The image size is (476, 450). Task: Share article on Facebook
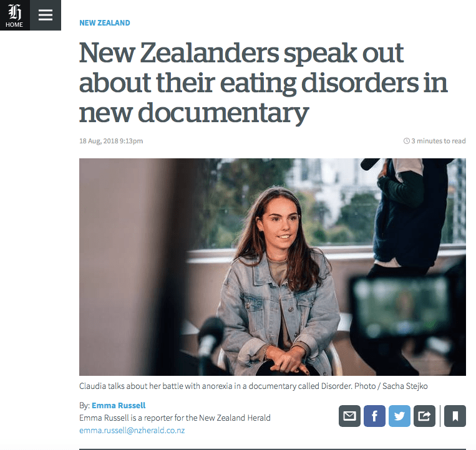point(374,416)
